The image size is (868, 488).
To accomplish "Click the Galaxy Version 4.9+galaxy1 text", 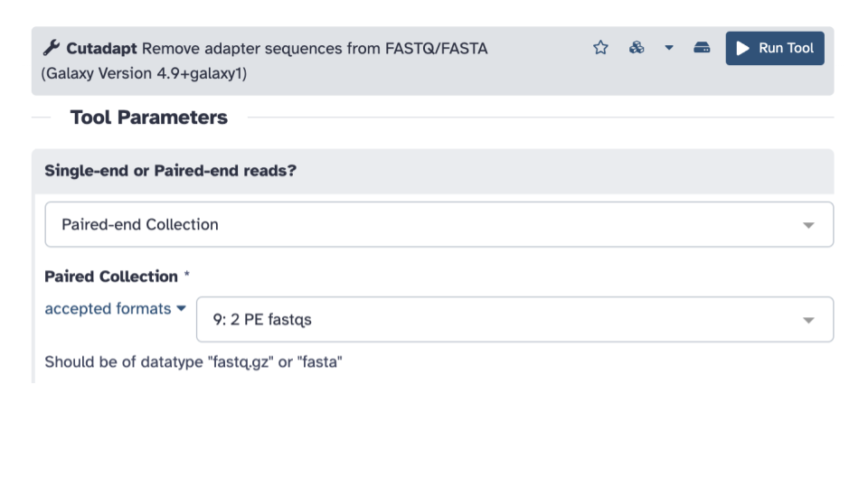I will (x=144, y=73).
